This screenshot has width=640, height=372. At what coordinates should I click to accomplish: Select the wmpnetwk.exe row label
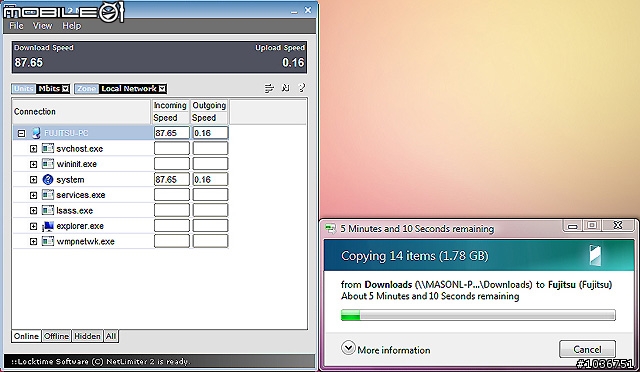[85, 242]
